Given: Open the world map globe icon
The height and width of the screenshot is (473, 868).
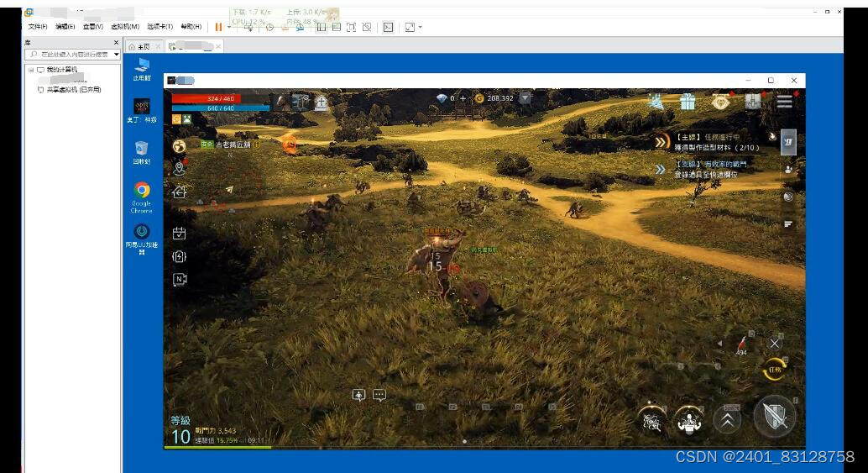Looking at the screenshot, I should point(179,145).
